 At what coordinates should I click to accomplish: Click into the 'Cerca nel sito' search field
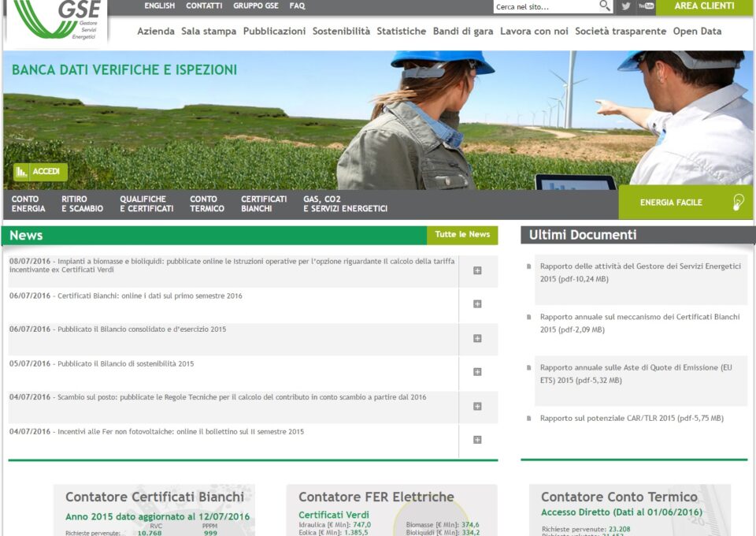(x=546, y=7)
